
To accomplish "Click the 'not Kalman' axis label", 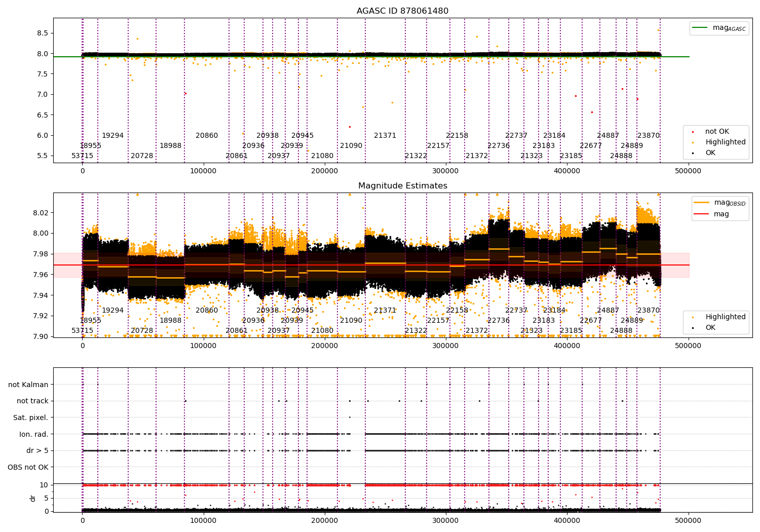I will (x=28, y=385).
